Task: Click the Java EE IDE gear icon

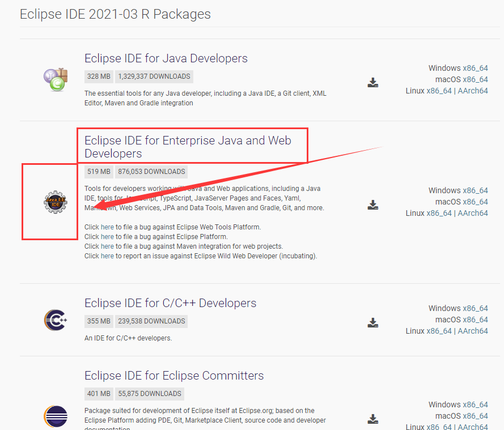Action: click(x=56, y=202)
